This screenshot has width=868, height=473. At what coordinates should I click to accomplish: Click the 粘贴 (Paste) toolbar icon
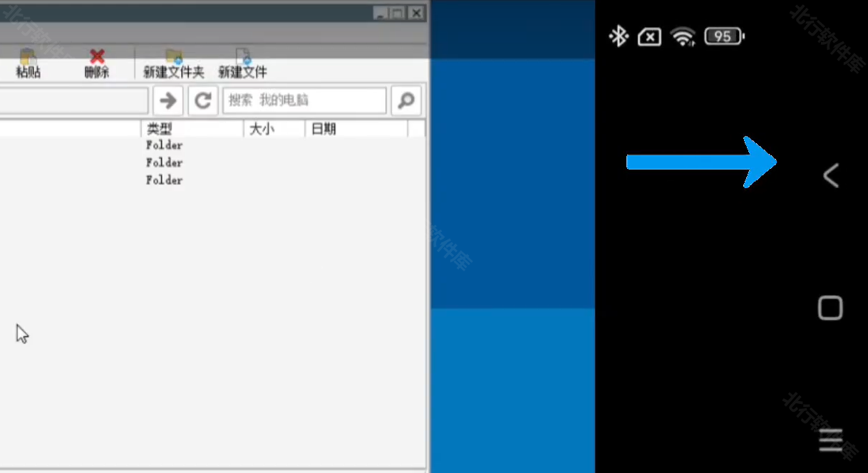(x=28, y=63)
